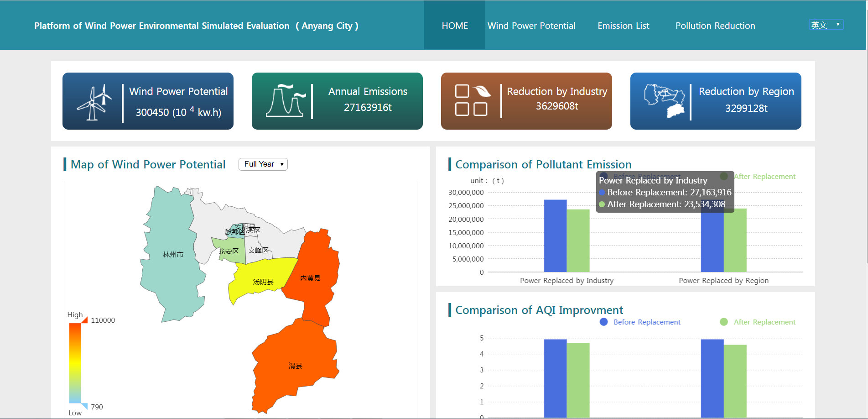Viewport: 868px width, 419px height.
Task: Open the Full Year period dropdown
Action: tap(263, 164)
